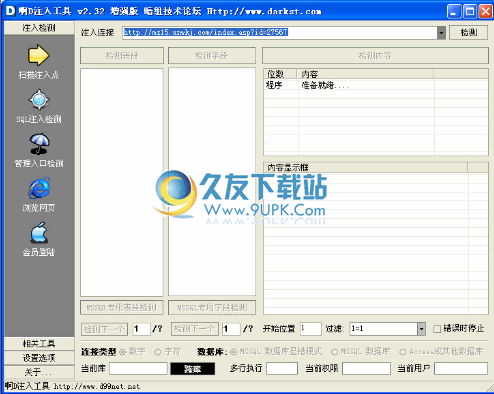Select the Access或其他数据库 radio option
The image size is (494, 394).
click(x=403, y=352)
